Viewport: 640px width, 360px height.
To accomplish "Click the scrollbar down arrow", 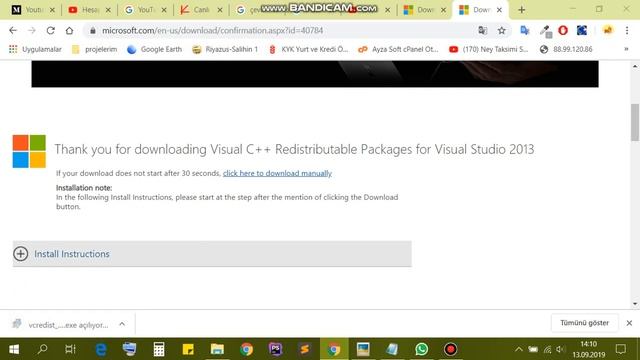I will (x=635, y=304).
